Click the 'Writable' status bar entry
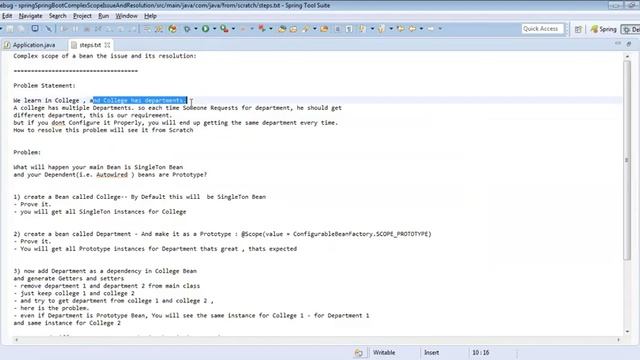The height and width of the screenshot is (360, 640). (384, 353)
